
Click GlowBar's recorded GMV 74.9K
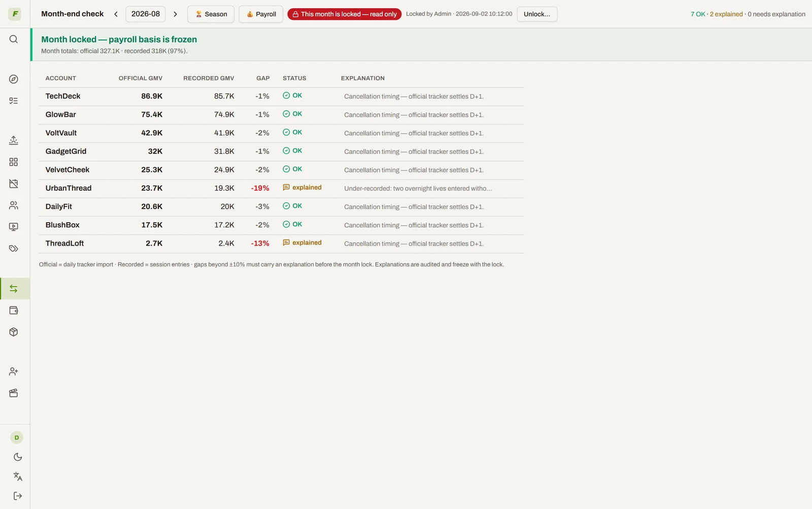(224, 114)
